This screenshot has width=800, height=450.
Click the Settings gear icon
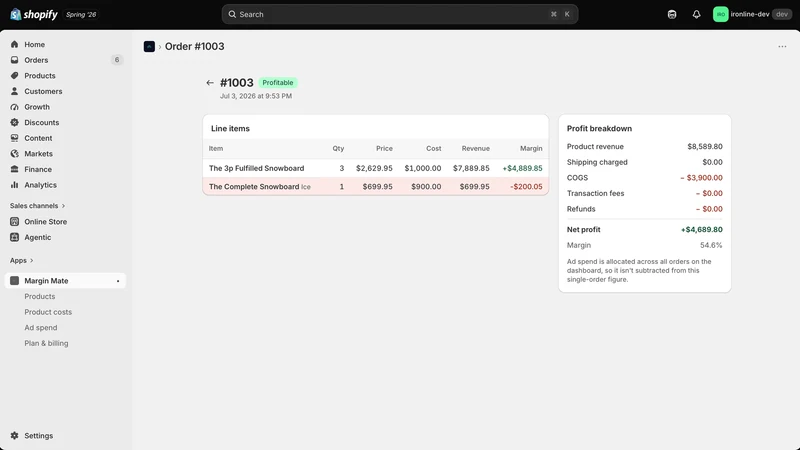click(14, 436)
